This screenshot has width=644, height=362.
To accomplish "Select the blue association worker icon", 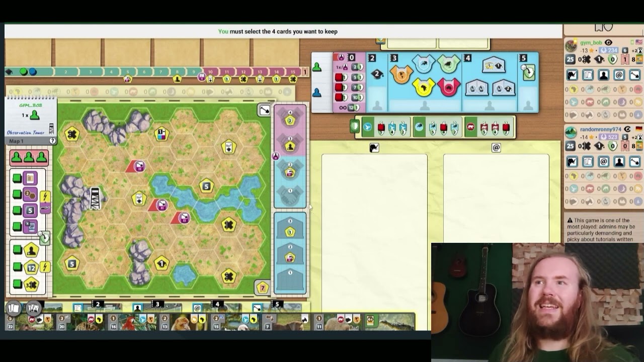I will (317, 93).
